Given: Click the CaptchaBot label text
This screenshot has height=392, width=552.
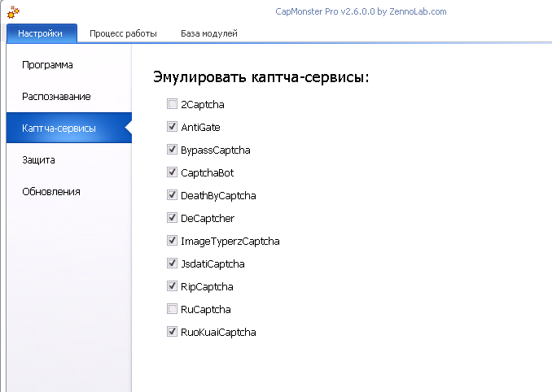Looking at the screenshot, I should coord(208,173).
